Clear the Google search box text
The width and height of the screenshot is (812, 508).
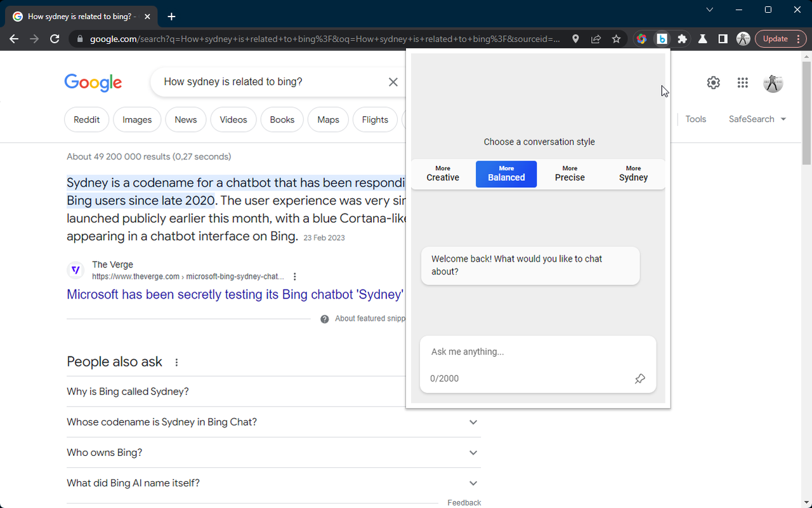(393, 82)
